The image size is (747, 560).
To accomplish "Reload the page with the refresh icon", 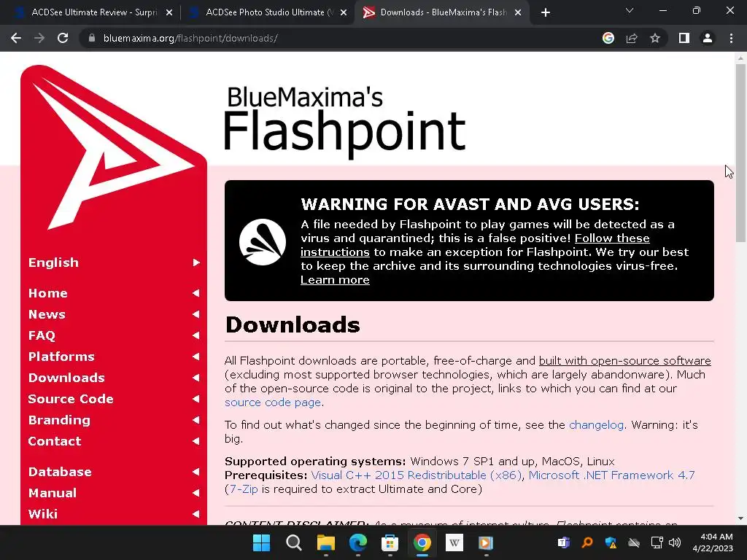I will [63, 38].
